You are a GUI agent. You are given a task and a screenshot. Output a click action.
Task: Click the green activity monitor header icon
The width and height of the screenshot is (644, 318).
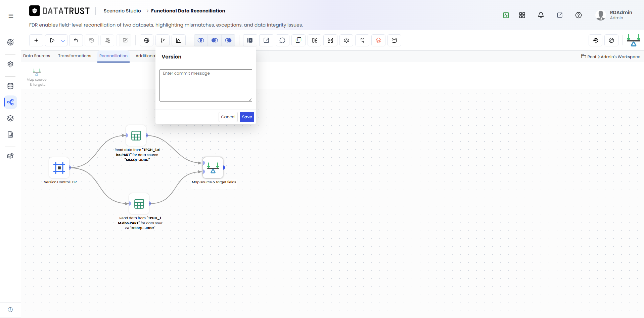(506, 15)
